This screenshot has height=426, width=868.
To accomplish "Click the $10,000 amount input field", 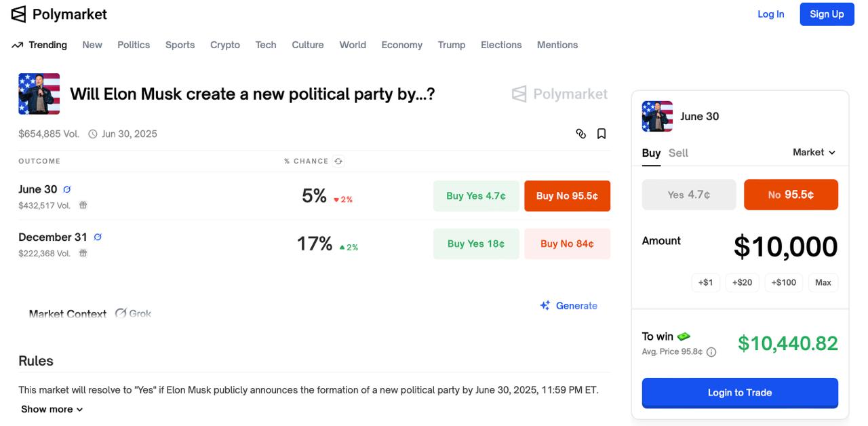I will [x=785, y=247].
